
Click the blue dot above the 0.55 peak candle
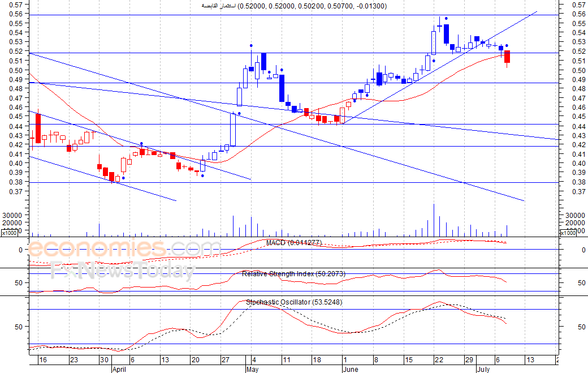point(446,18)
